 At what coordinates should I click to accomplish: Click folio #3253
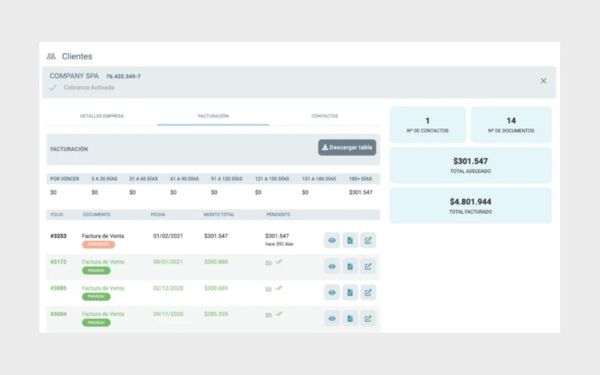tap(59, 236)
